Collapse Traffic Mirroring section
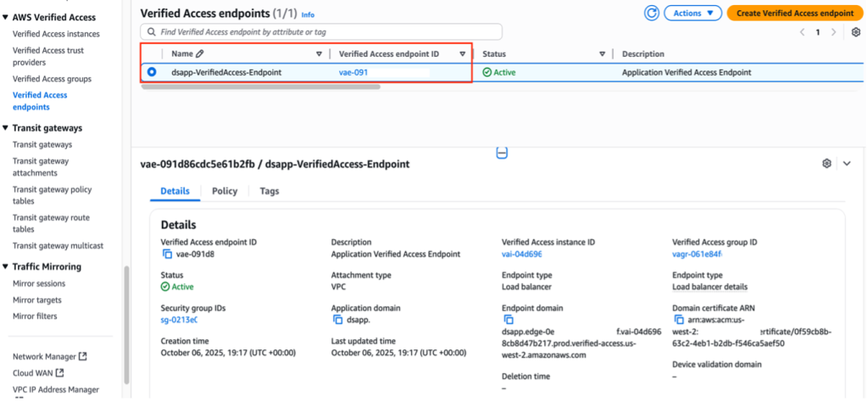 pyautogui.click(x=6, y=267)
